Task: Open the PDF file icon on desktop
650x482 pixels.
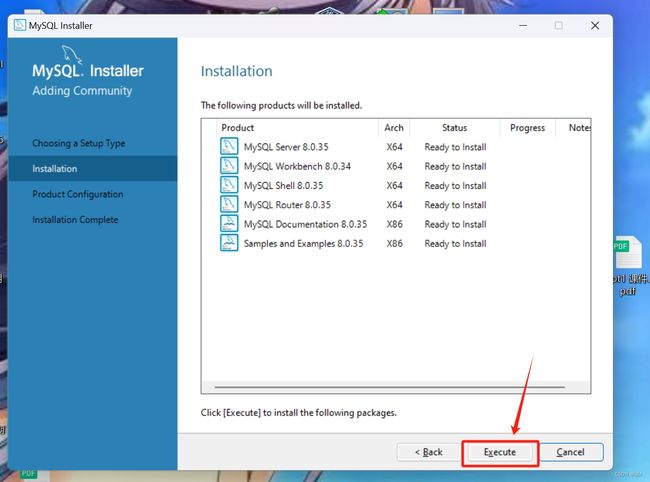Action: [x=628, y=252]
